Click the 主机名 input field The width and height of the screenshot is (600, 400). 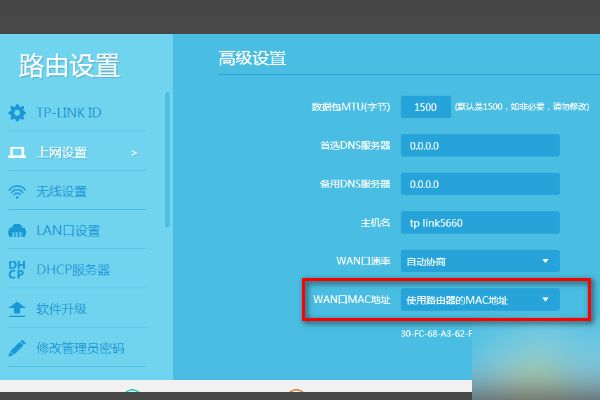[480, 222]
